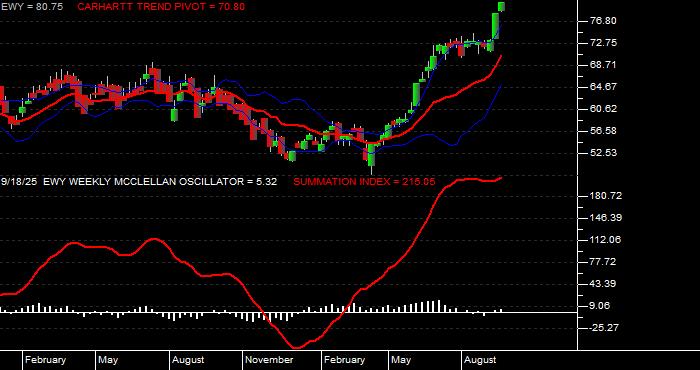Screen dimensions: 700x370
Task: Click indicator axis value 112.06
Action: pyautogui.click(x=606, y=240)
